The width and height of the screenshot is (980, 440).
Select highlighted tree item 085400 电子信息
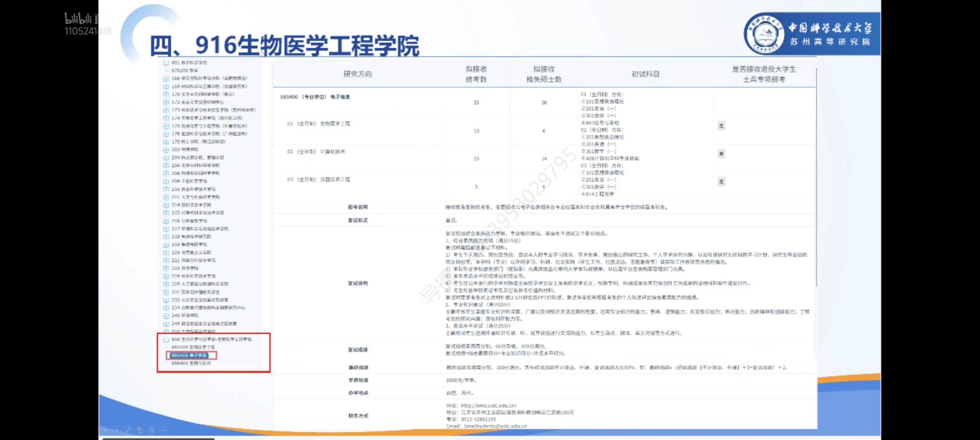(189, 355)
